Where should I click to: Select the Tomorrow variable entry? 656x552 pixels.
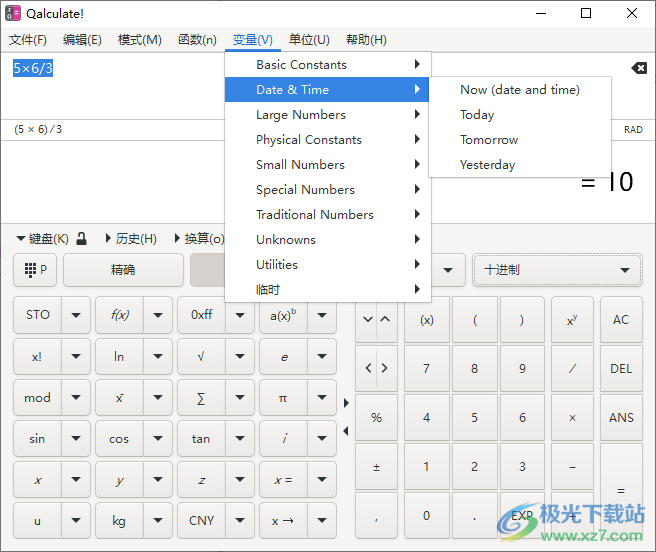pos(520,139)
